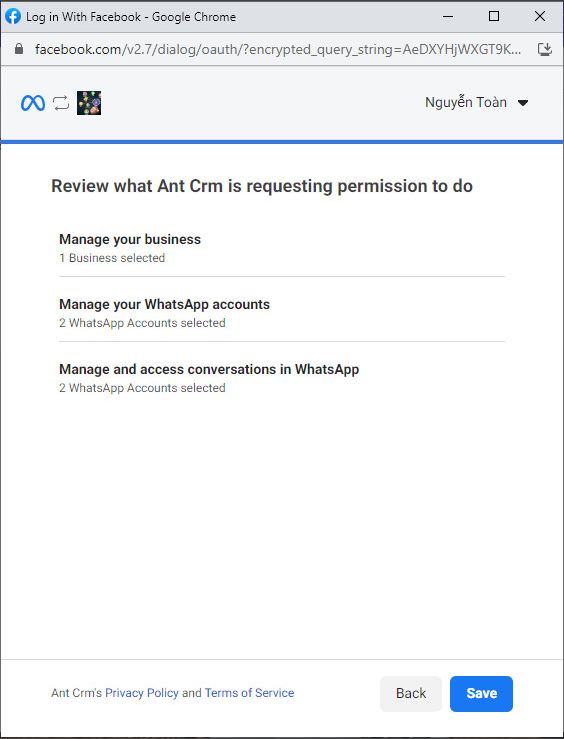Click the Facebook favicon in title bar

(x=13, y=16)
